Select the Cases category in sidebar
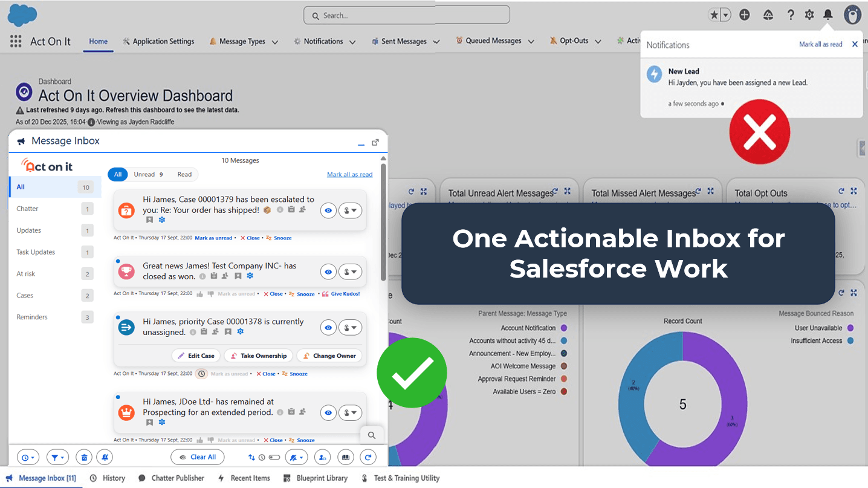The width and height of the screenshot is (868, 488). pos(54,296)
